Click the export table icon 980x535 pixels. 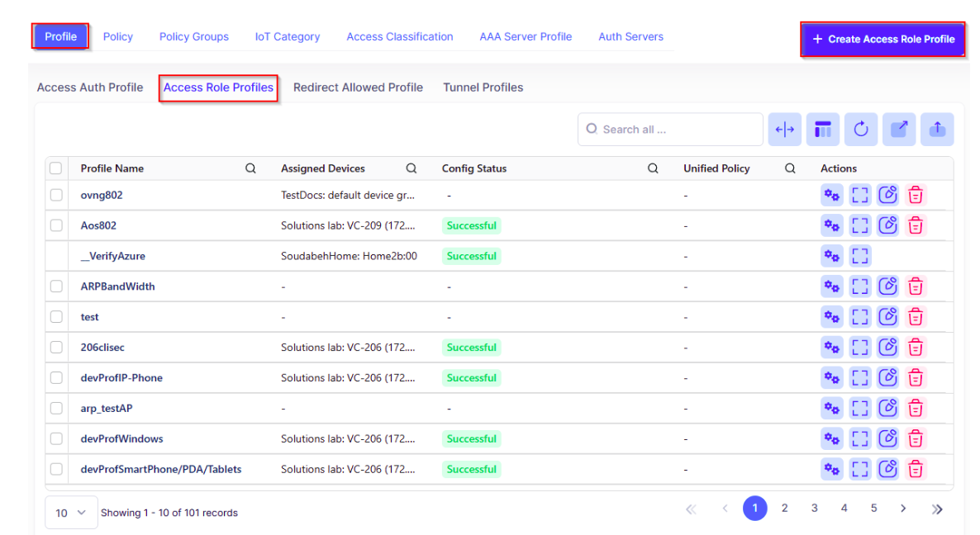899,130
